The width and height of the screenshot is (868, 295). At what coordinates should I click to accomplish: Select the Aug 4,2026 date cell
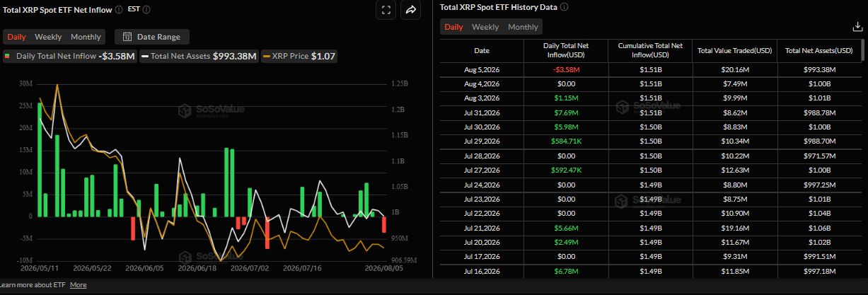481,84
